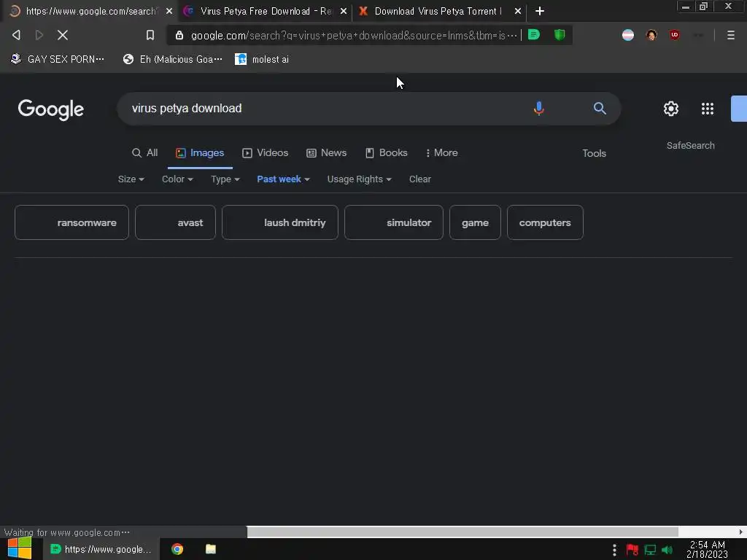Open the Type filter dropdown
This screenshot has height=560, width=747.
click(225, 179)
